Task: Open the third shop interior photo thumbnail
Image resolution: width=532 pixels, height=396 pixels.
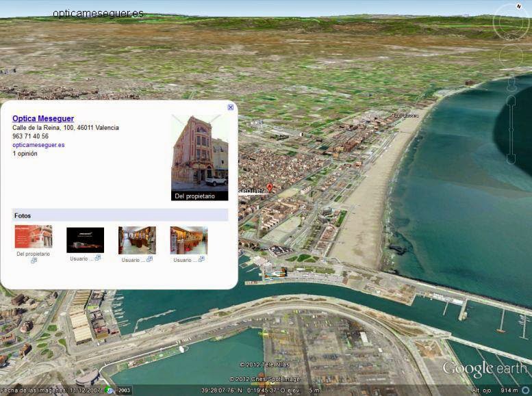Action: click(137, 240)
